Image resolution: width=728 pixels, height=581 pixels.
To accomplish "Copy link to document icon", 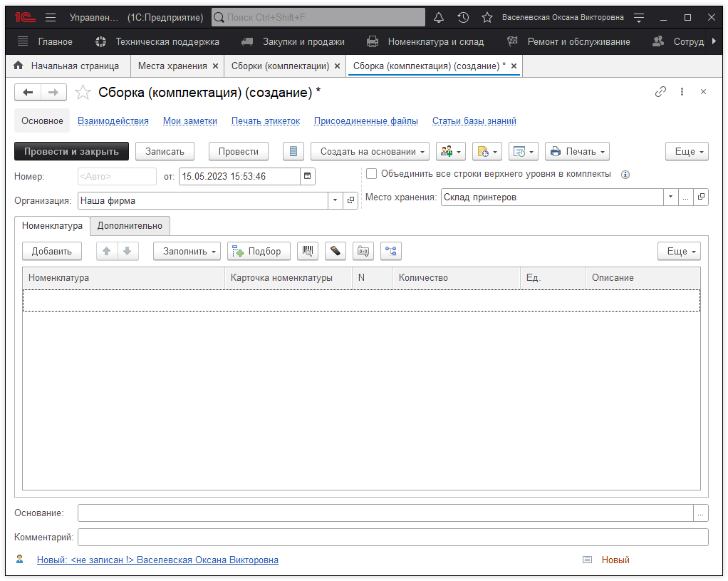I will click(x=660, y=92).
